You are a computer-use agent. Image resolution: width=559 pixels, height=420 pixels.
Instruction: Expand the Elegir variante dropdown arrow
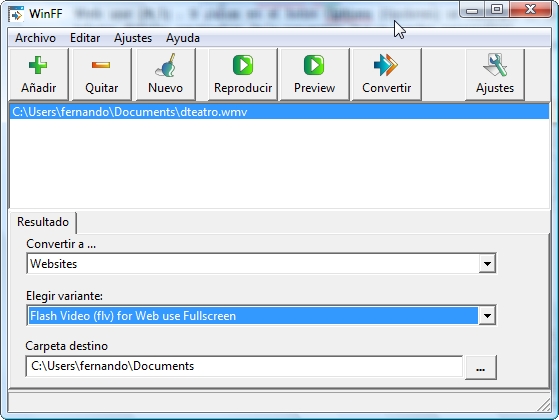click(487, 316)
